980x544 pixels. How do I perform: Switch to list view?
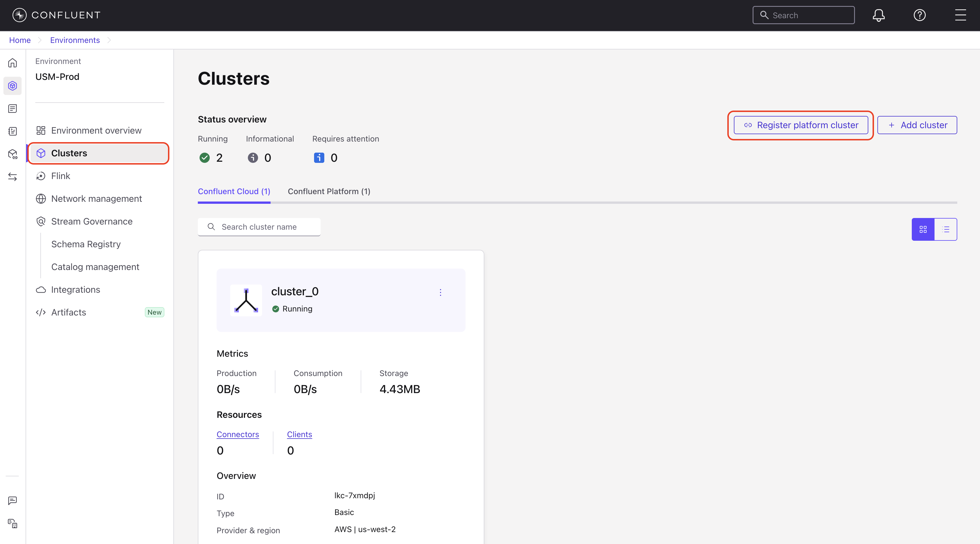tap(946, 229)
